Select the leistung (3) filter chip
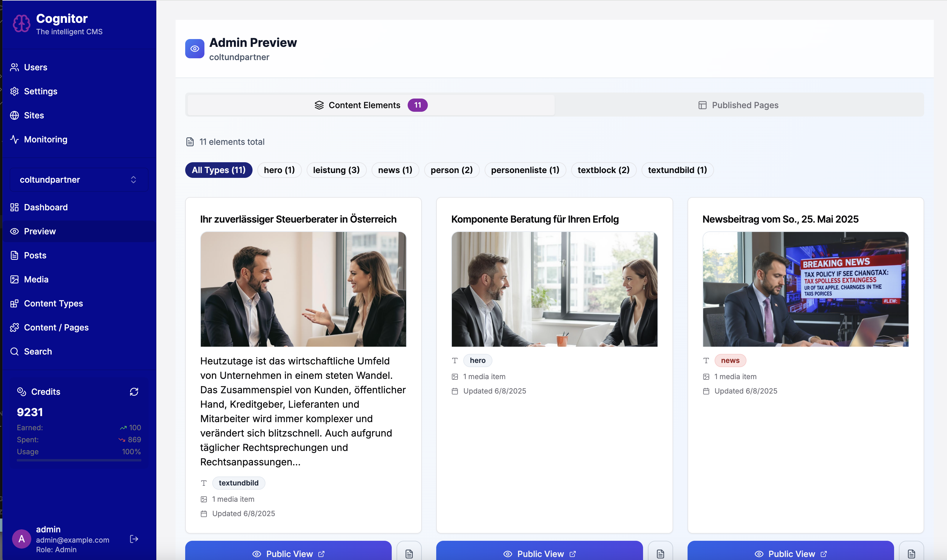Viewport: 947px width, 560px height. click(x=336, y=170)
